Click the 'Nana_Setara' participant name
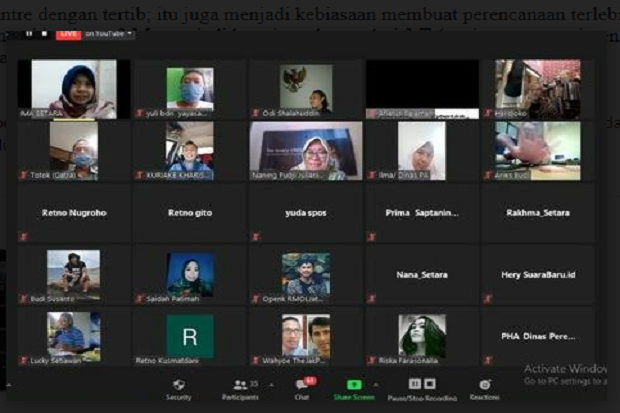620x413 pixels. click(422, 275)
